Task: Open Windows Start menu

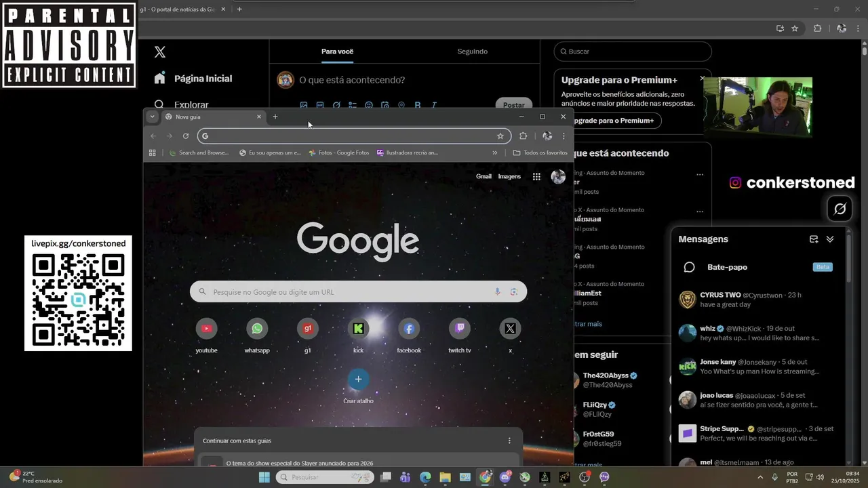Action: 264,477
